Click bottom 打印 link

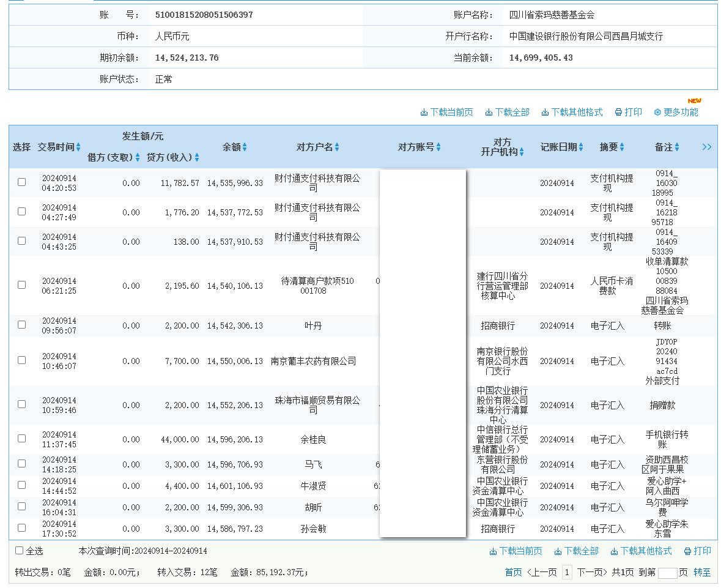703,551
